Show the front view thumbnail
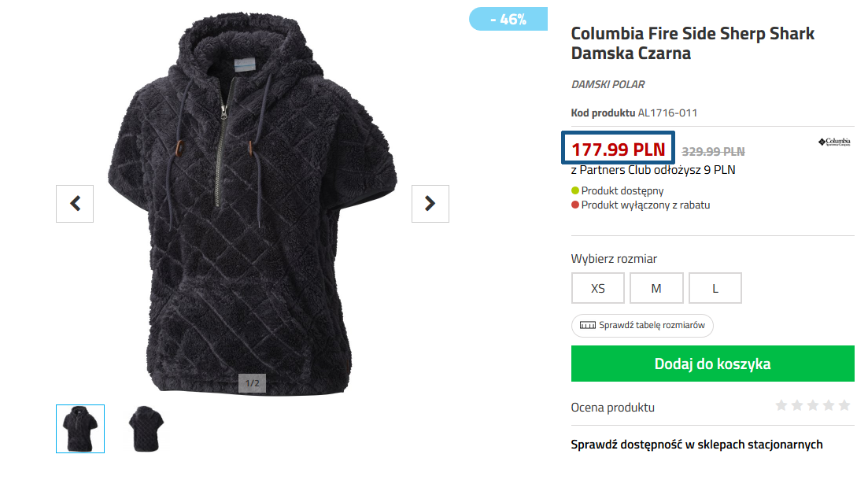 (x=80, y=429)
